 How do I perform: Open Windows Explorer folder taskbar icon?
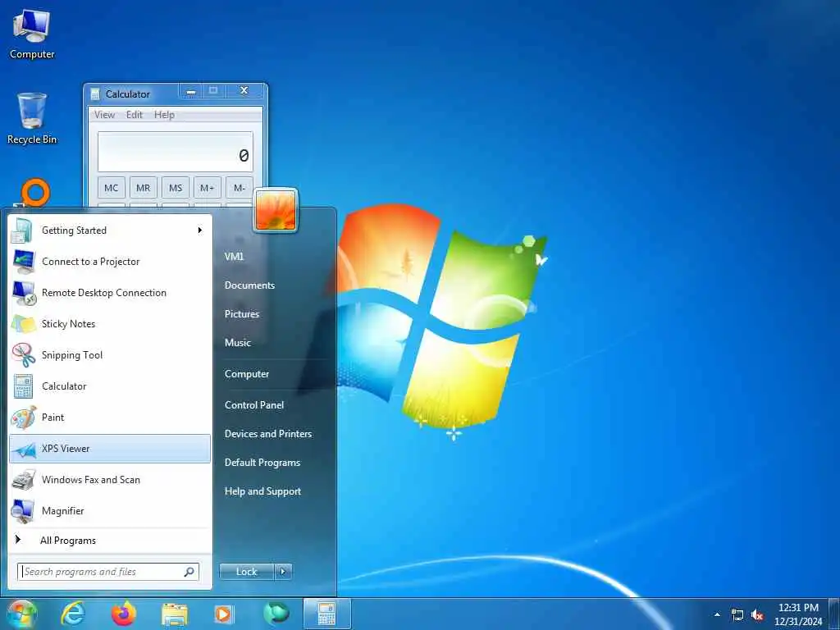[x=175, y=615]
